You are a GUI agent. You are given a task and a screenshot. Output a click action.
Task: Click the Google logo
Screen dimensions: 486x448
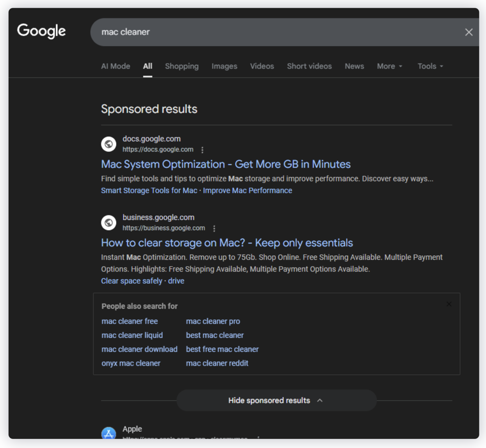tap(41, 31)
